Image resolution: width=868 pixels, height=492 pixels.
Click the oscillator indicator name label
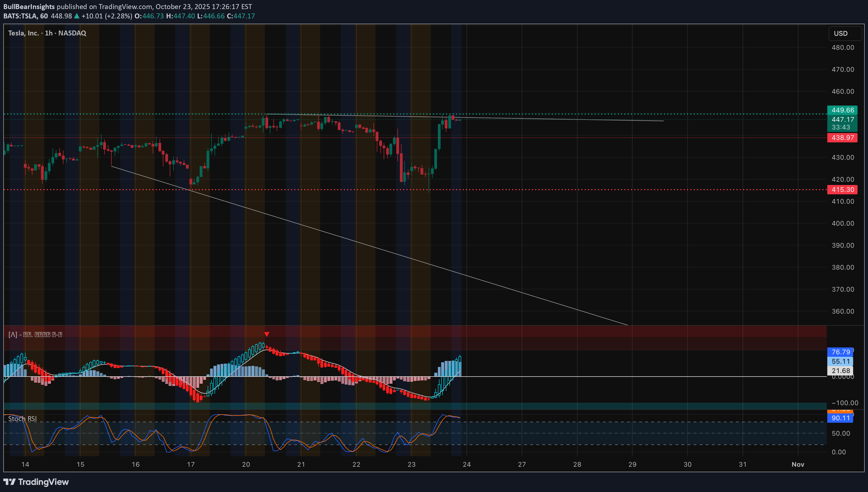click(35, 335)
